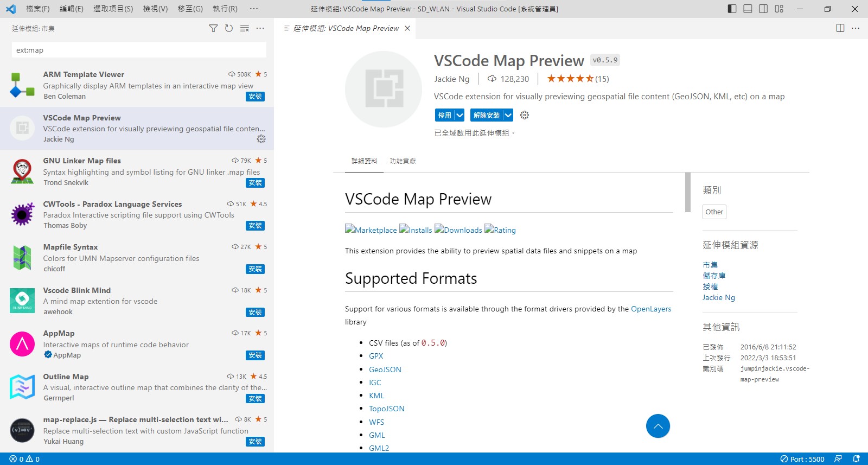
Task: Click the large VSCode Map Preview logo
Action: [384, 89]
